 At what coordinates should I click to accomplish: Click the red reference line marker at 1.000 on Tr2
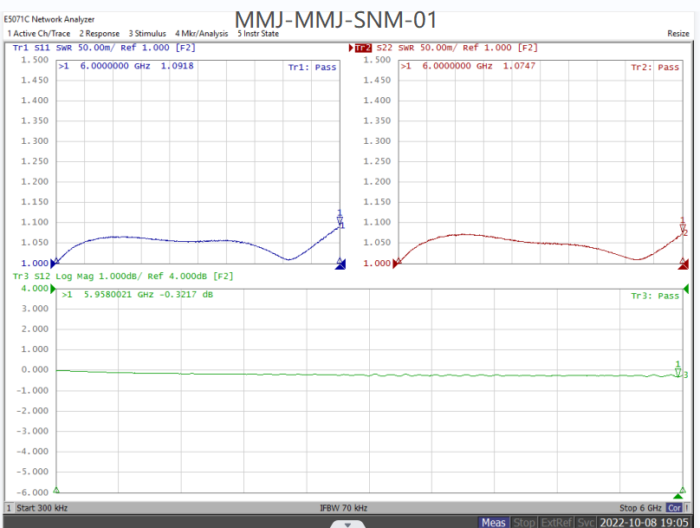point(396,264)
